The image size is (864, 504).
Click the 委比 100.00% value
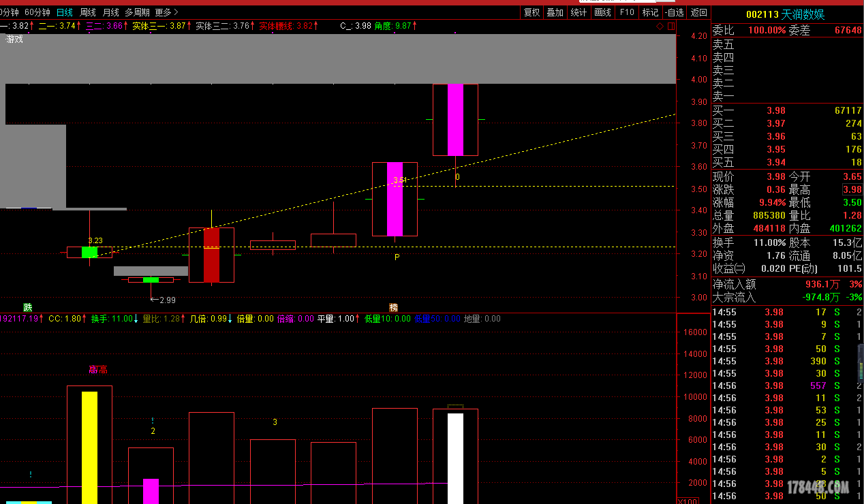[767, 31]
